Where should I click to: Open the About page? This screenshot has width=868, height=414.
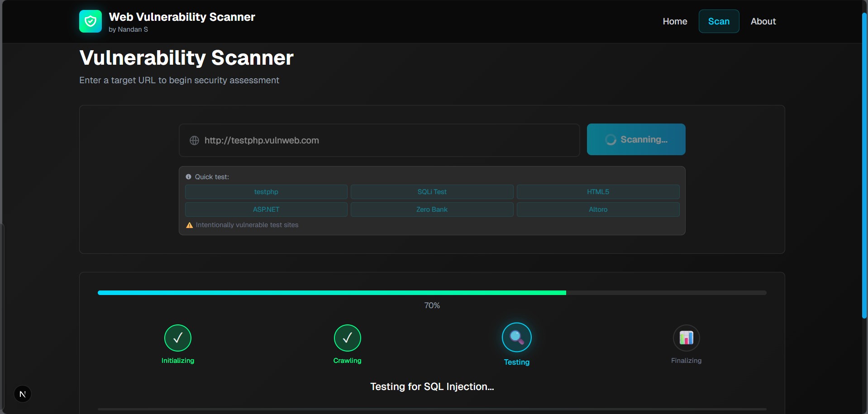point(763,21)
